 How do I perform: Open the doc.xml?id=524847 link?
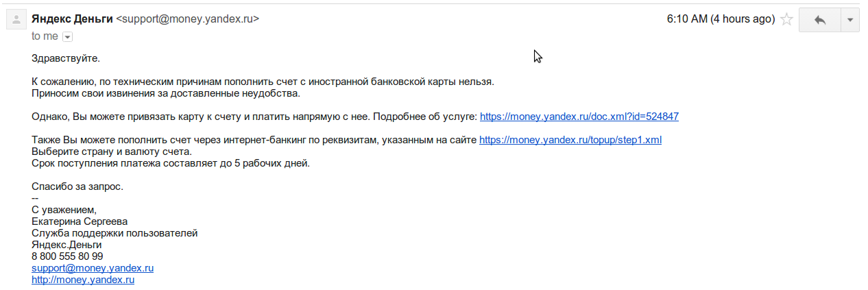(x=579, y=117)
